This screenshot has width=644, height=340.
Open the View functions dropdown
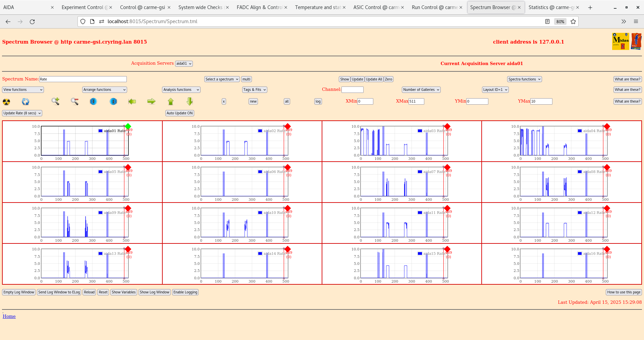click(23, 90)
